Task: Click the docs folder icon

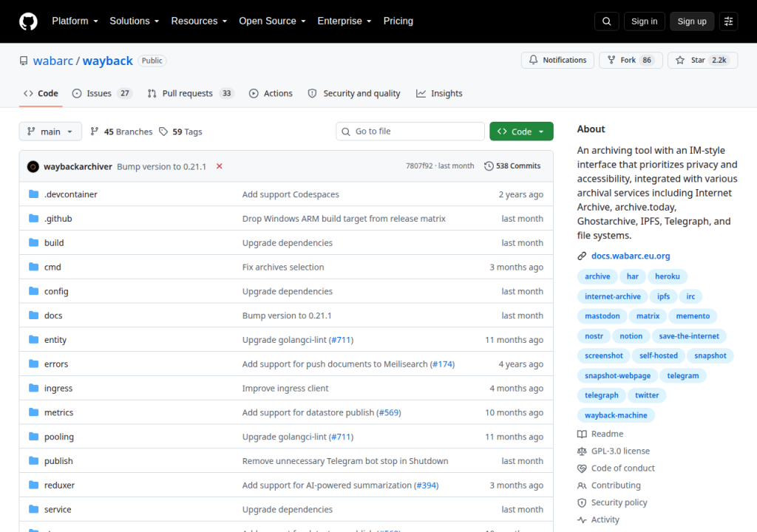Action: pos(33,316)
